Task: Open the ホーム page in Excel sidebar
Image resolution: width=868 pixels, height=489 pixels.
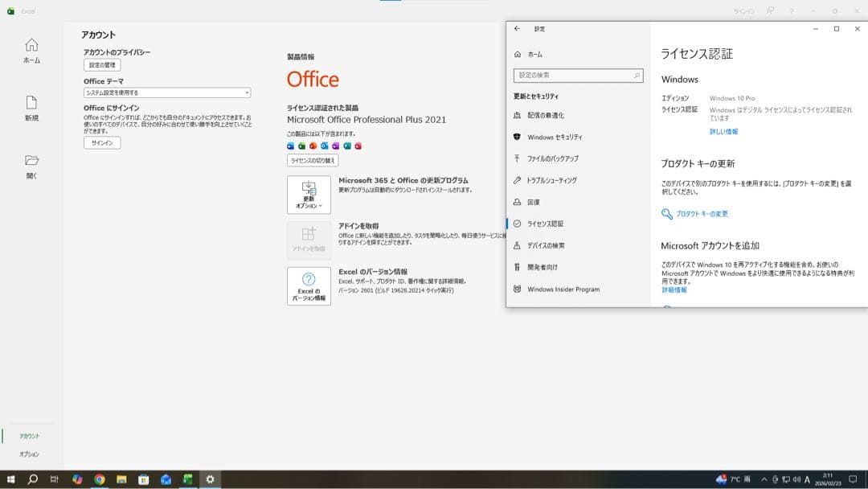Action: tap(31, 50)
